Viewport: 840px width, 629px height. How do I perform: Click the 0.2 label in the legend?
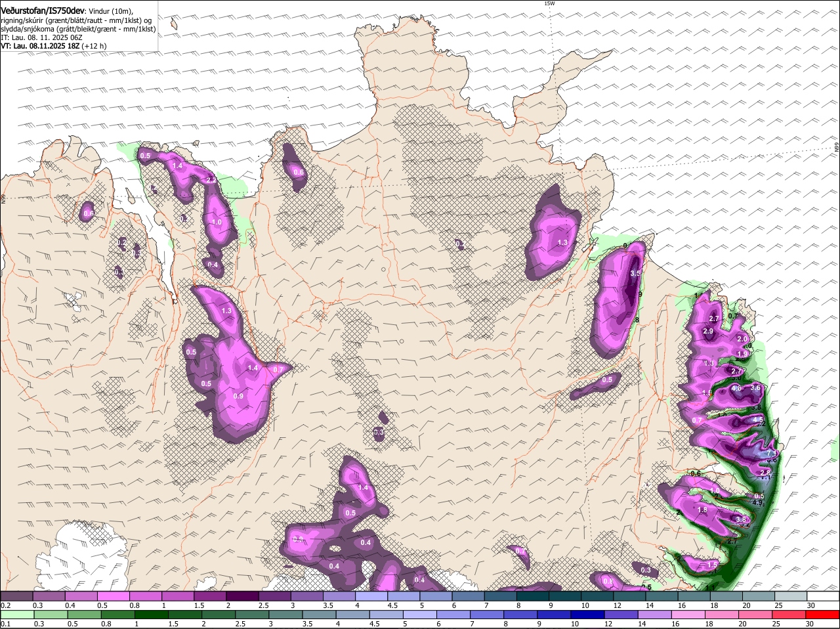coord(6,605)
